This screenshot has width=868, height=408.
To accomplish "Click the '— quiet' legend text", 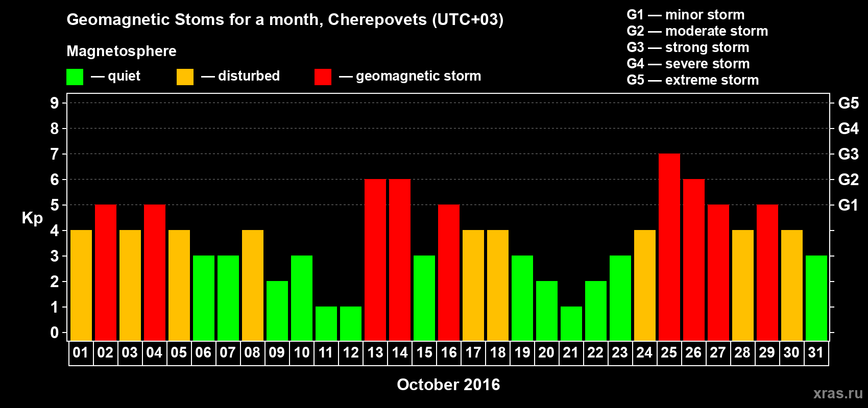I will point(115,76).
